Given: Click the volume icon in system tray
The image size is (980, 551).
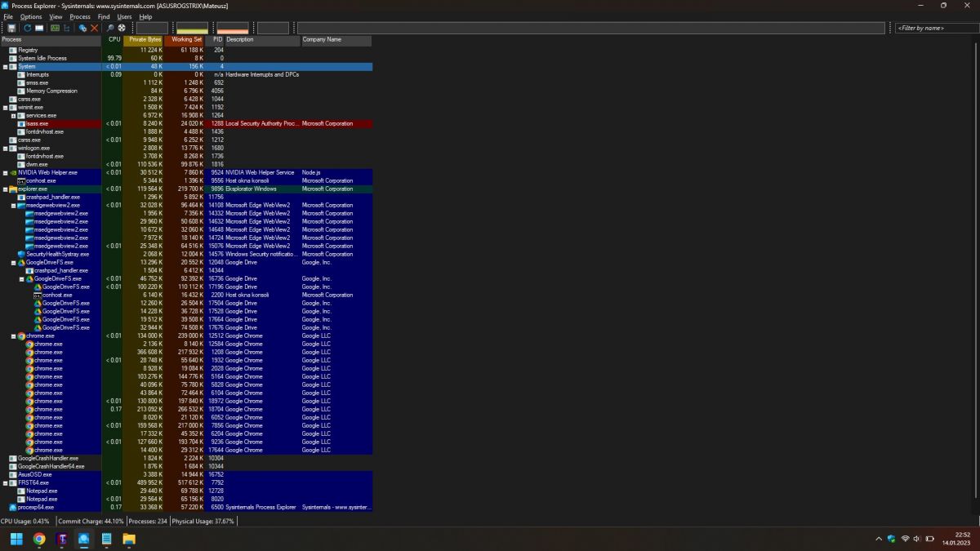Looking at the screenshot, I should 916,539.
